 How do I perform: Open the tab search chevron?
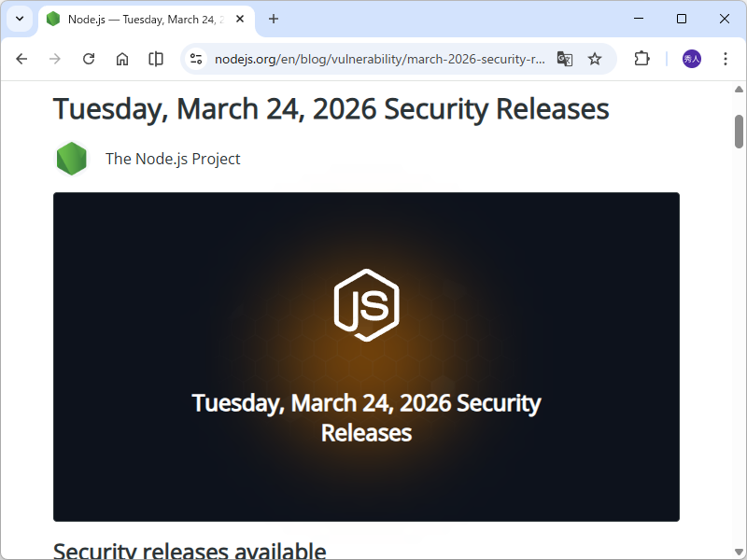19,19
